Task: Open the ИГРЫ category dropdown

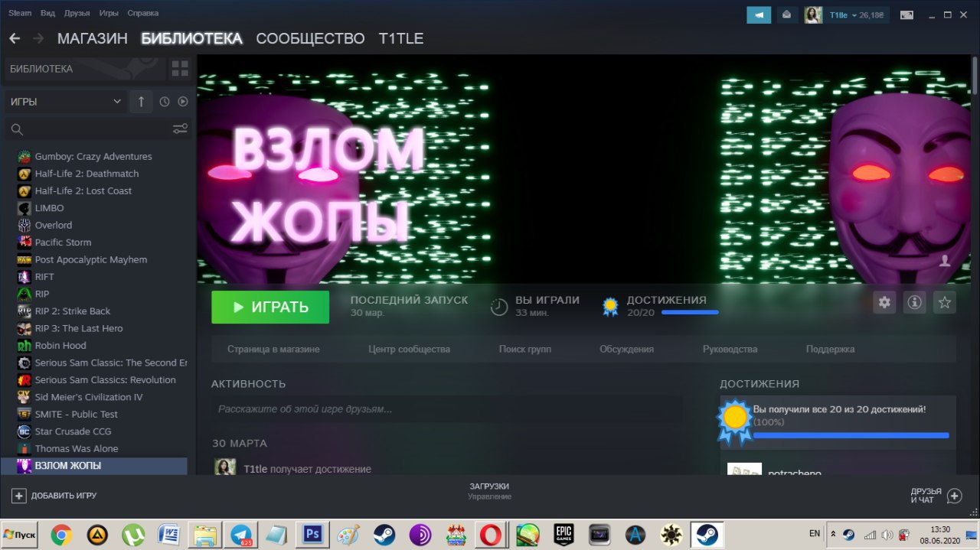Action: [x=64, y=101]
